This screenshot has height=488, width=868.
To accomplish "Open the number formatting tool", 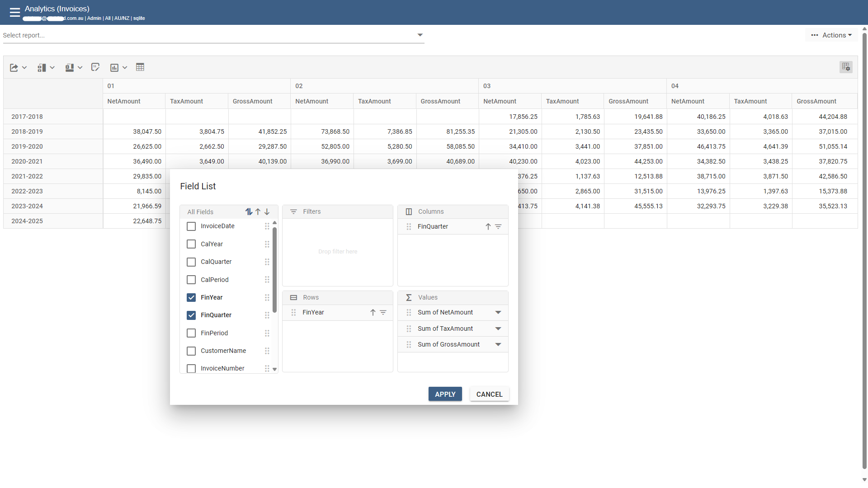I will click(x=95, y=67).
